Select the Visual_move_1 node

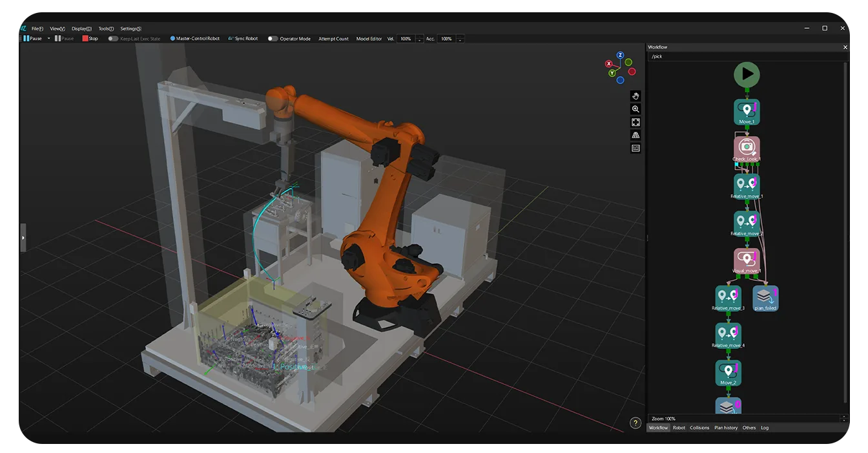point(747,261)
